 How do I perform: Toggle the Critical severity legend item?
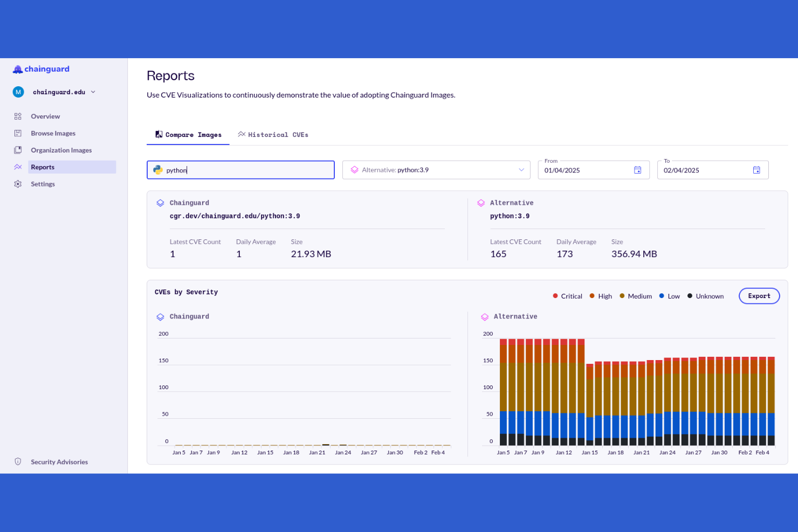568,296
